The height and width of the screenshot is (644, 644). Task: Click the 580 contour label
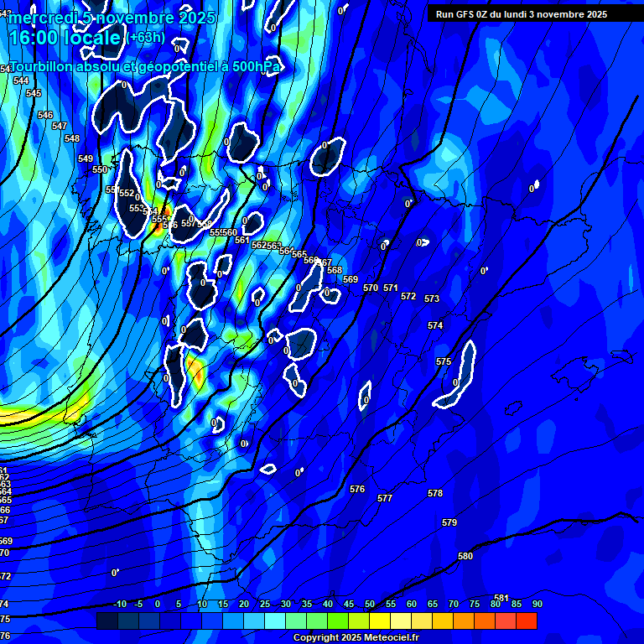coord(465,556)
